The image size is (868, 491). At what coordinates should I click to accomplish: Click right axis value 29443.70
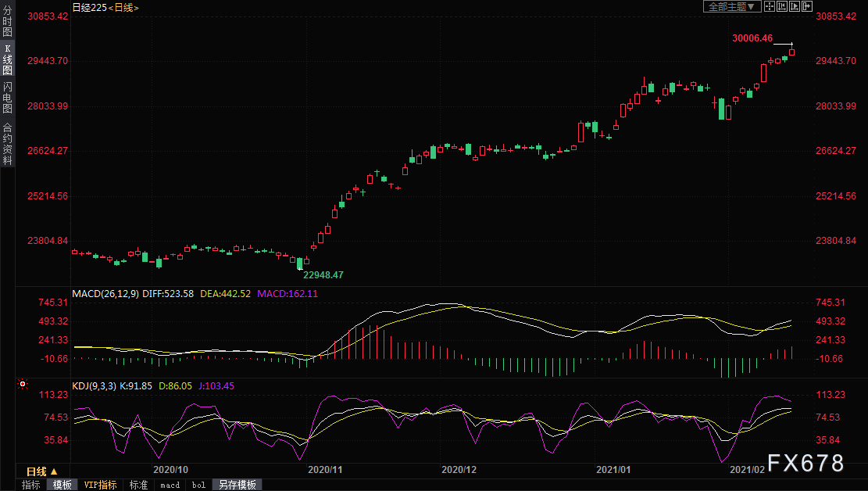point(836,61)
